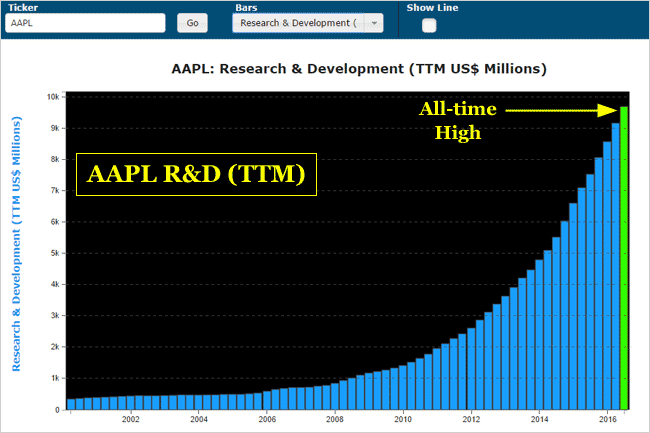Open the Bars dropdown showing Research & Development
This screenshot has width=650, height=433.
(x=308, y=23)
